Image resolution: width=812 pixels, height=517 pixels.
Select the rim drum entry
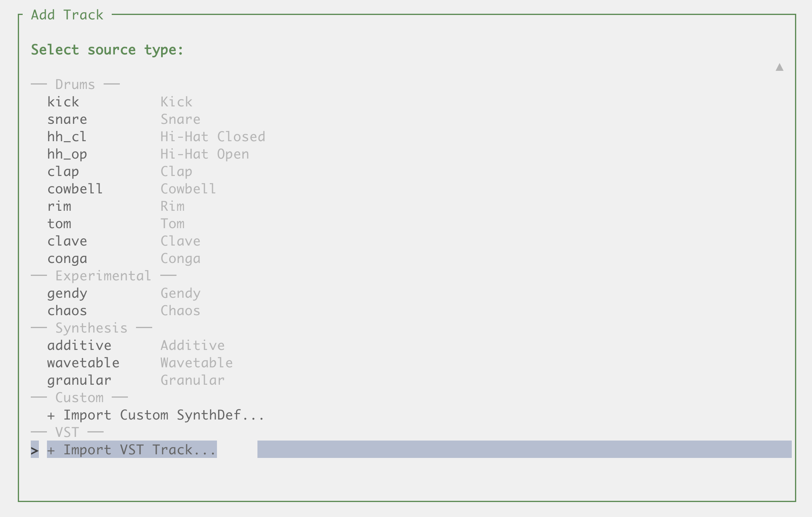(x=59, y=206)
